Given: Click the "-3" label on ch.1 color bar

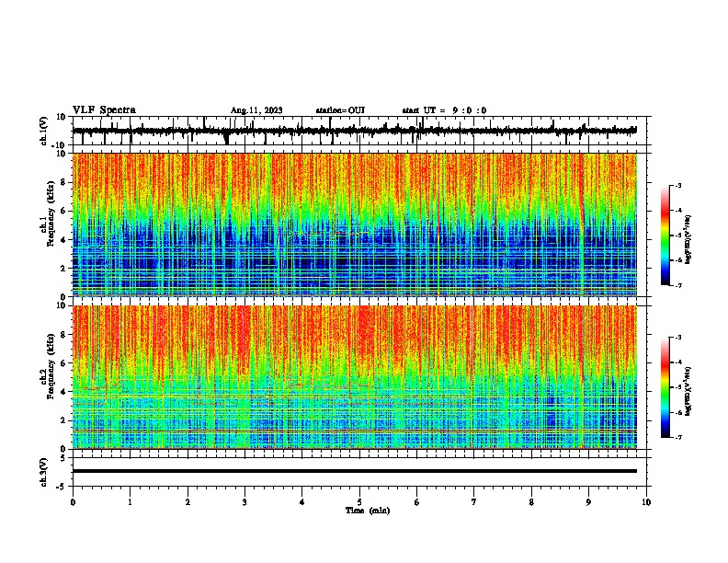Looking at the screenshot, I should point(678,186).
